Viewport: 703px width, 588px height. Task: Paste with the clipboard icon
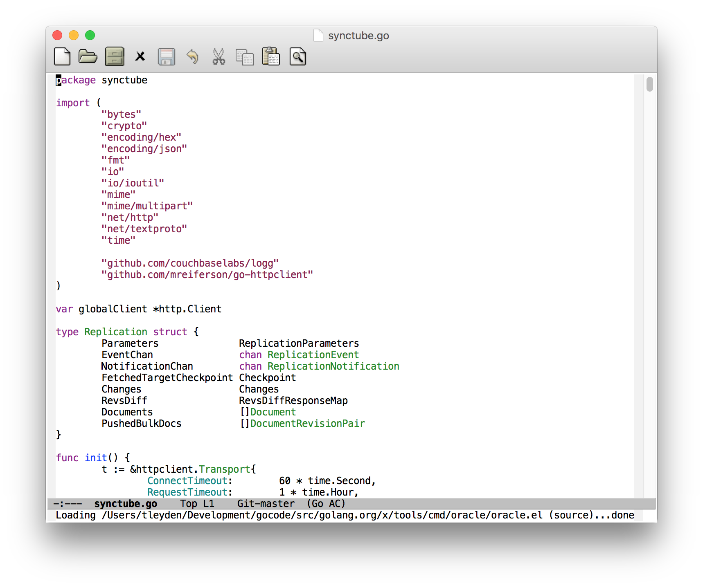(x=271, y=56)
